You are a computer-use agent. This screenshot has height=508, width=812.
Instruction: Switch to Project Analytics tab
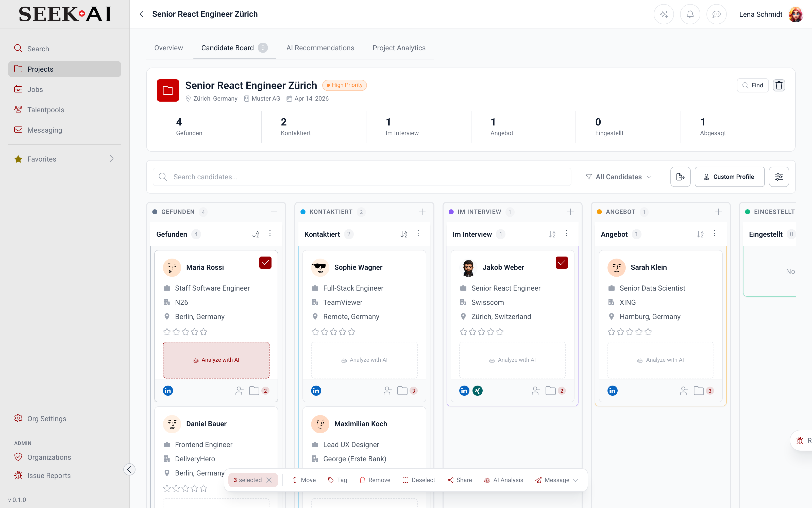tap(399, 48)
